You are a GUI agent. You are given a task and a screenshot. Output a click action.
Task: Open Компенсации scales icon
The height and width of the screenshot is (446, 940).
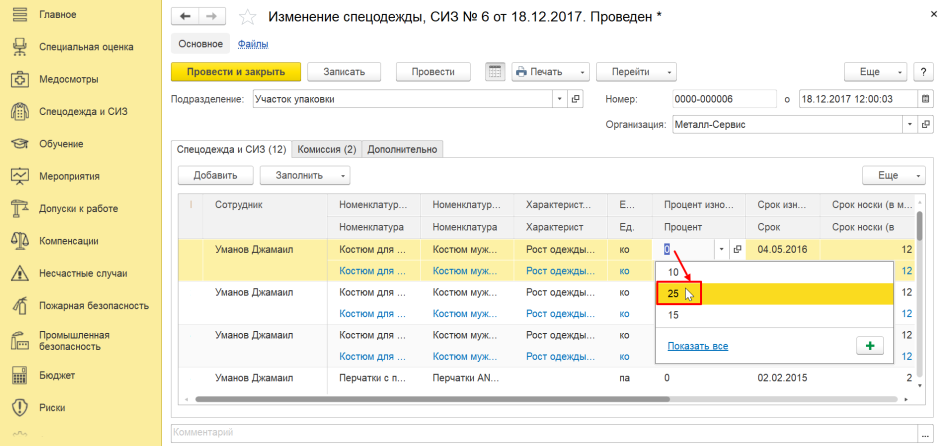pyautogui.click(x=20, y=241)
